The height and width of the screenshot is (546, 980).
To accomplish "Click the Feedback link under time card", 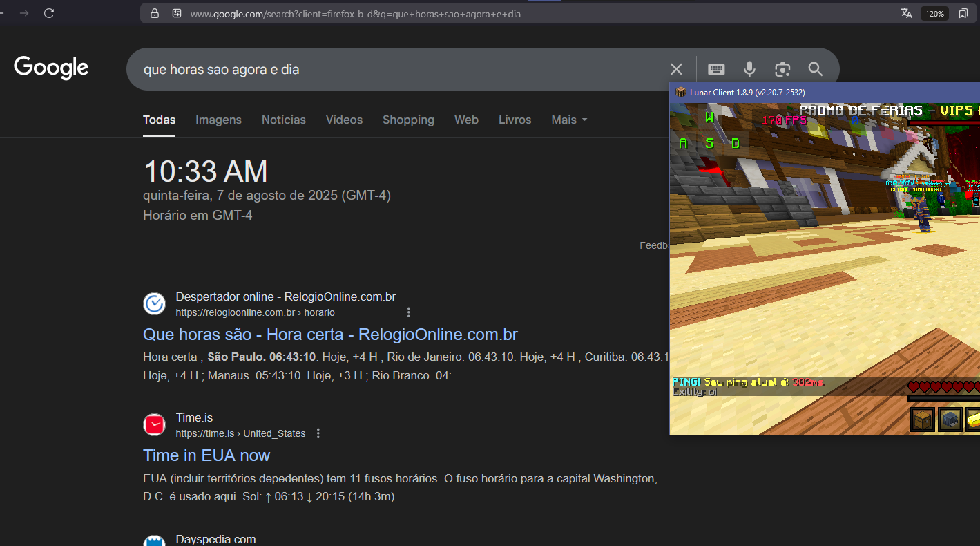I will point(654,245).
